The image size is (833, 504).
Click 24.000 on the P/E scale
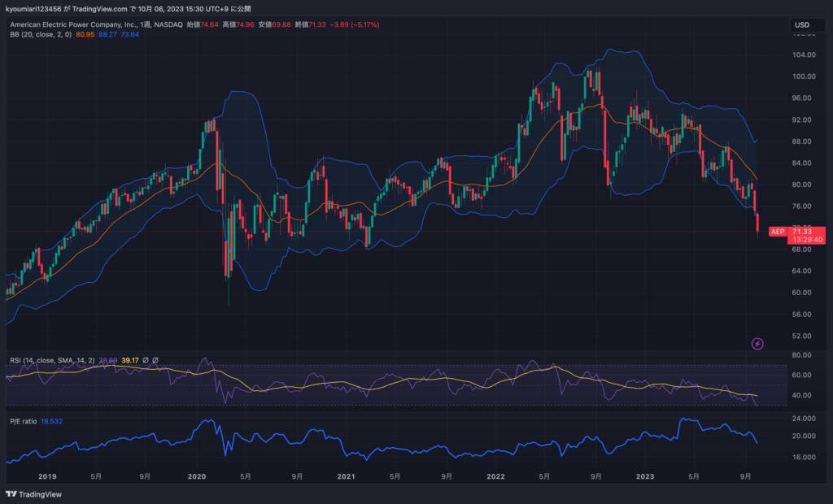(x=804, y=419)
